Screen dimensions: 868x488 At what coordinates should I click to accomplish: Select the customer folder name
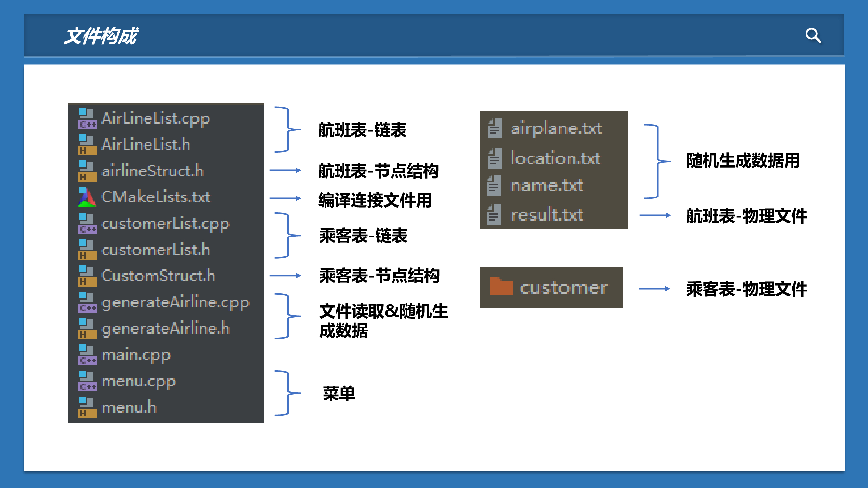click(564, 288)
